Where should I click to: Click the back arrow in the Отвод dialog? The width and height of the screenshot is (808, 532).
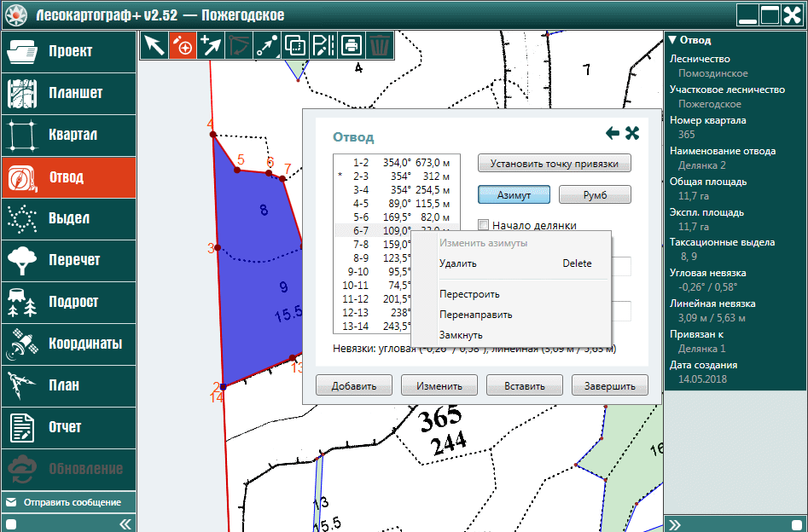(612, 133)
